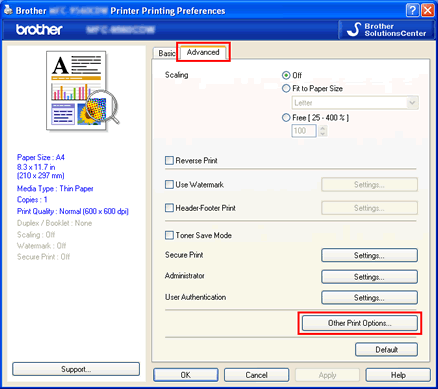
Task: Click the 'Duplex / Booklet : None' text
Action: [x=54, y=223]
